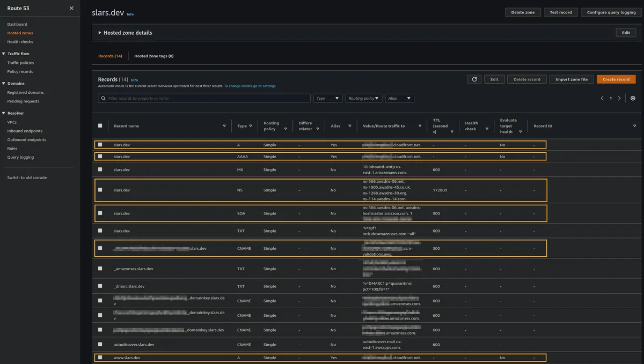Screen dimensions: 644x364
Task: Check the _amazonses.slars.dev record box
Action: pos(100,269)
